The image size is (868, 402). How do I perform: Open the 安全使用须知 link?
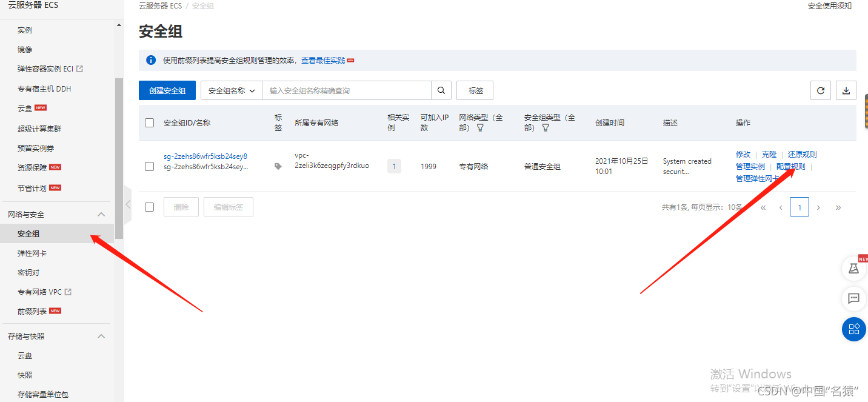(x=830, y=5)
